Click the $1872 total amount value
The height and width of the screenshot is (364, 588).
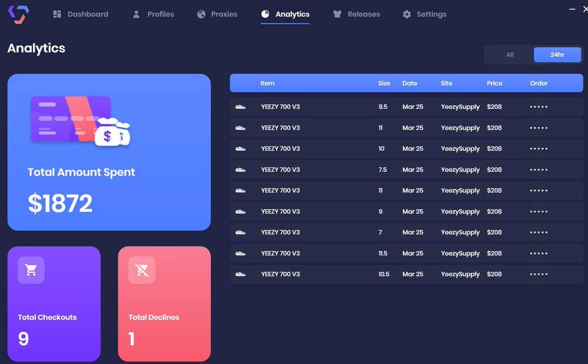(60, 203)
